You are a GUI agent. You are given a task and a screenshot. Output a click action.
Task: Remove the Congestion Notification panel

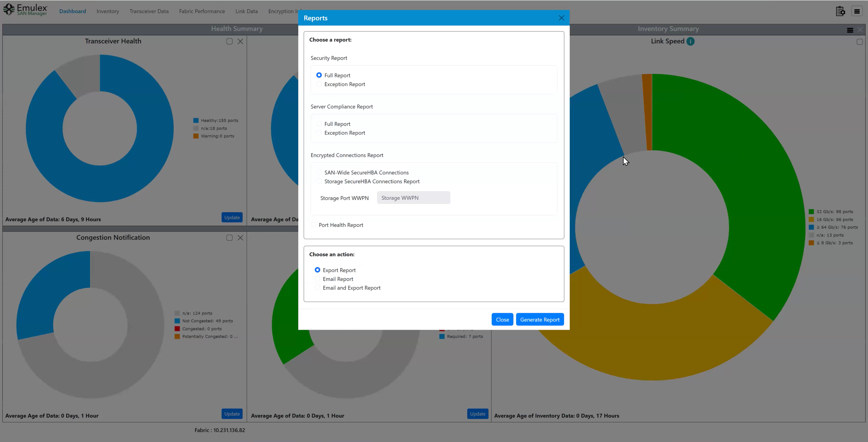[240, 238]
